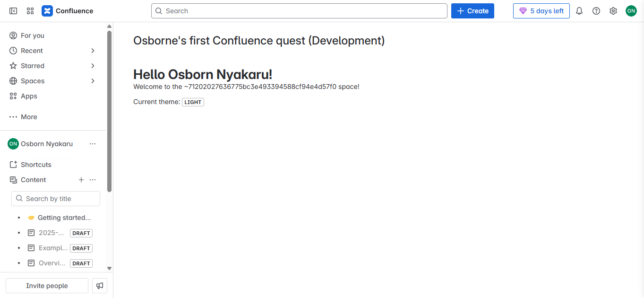Expand the Spaces chevron
The width and height of the screenshot is (644, 298).
(x=93, y=81)
